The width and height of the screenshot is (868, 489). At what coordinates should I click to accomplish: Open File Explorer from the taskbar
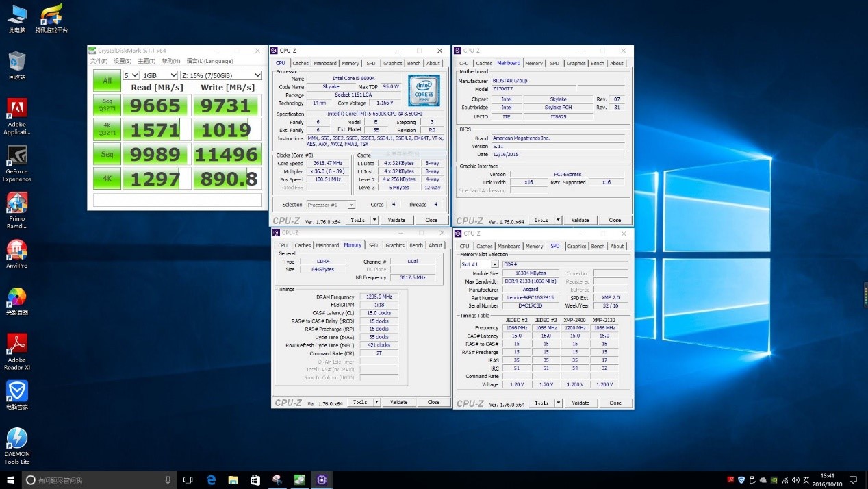(x=233, y=480)
